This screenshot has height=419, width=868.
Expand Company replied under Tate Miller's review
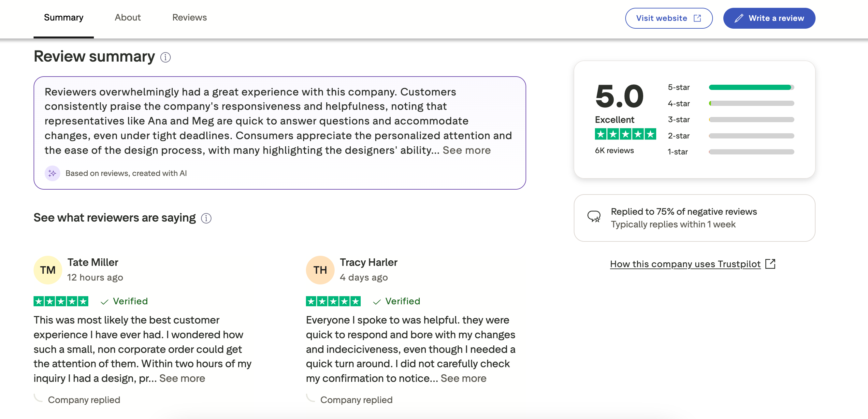[84, 400]
